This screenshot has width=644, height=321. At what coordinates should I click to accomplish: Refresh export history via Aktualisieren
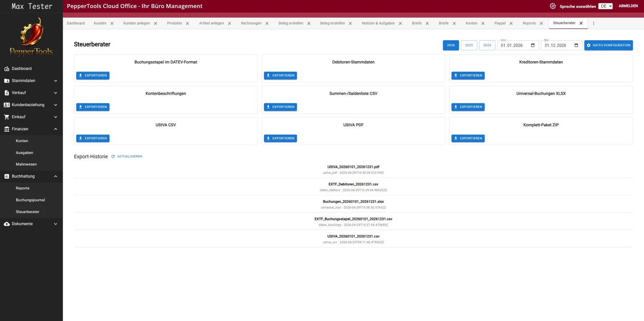pyautogui.click(x=127, y=156)
